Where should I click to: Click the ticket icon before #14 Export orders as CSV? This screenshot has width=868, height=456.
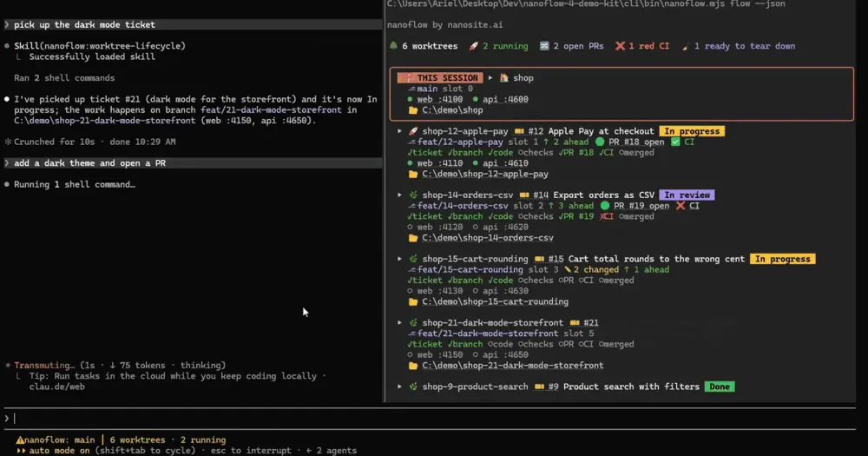(524, 195)
